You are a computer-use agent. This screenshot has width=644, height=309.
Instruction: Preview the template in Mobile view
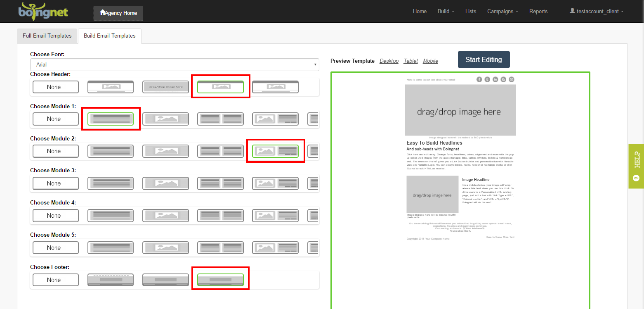coord(431,61)
